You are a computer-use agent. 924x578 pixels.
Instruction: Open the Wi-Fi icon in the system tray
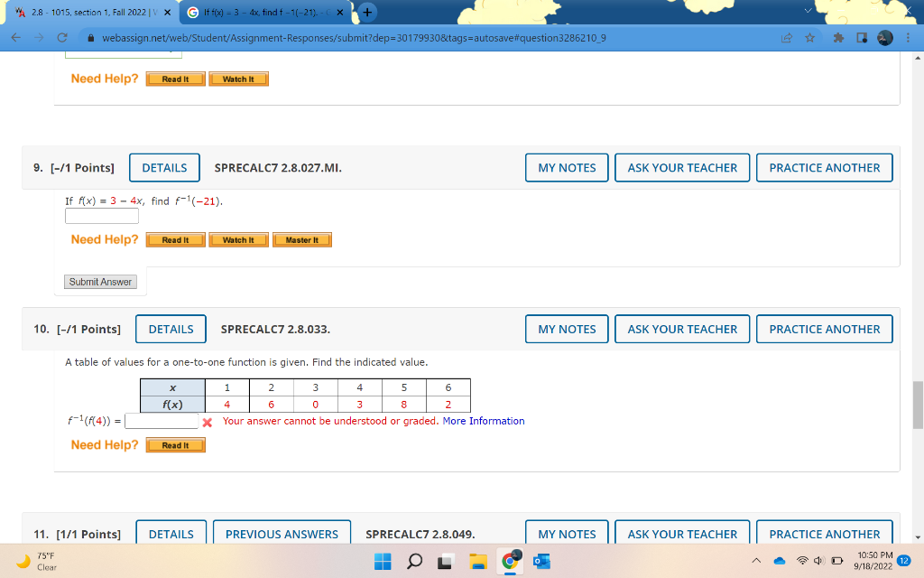801,561
